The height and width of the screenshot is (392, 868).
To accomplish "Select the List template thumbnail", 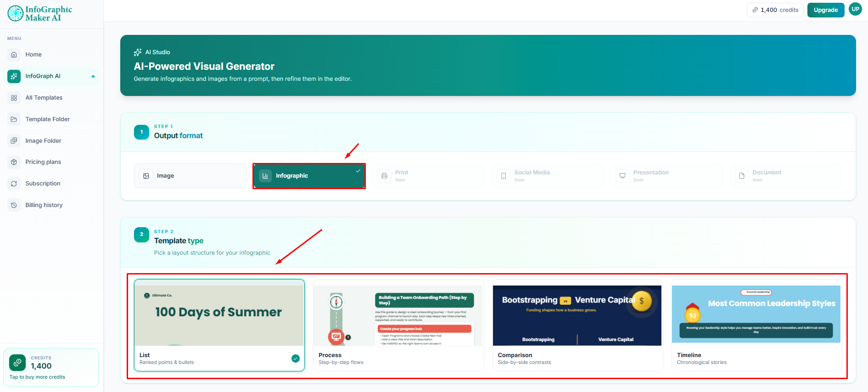I will point(219,315).
